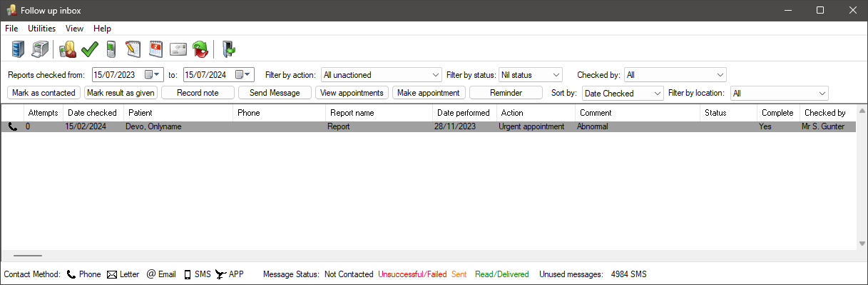Click the envelope letter toolbar icon
868x285 pixels.
pyautogui.click(x=178, y=49)
